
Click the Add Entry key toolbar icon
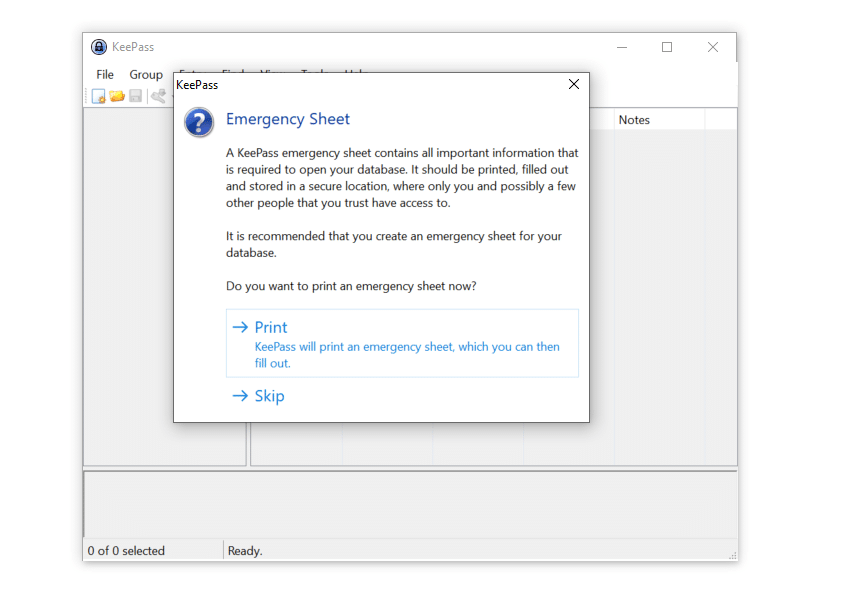tap(159, 96)
